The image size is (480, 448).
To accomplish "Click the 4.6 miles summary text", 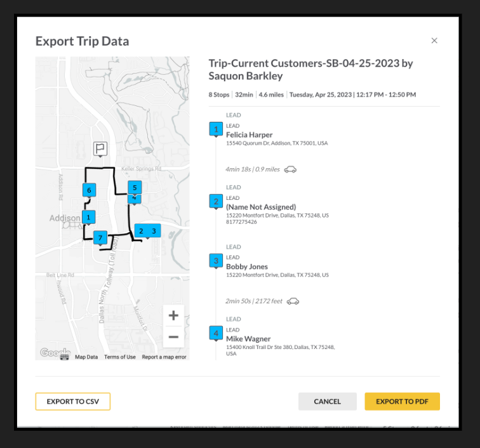I will coord(271,95).
